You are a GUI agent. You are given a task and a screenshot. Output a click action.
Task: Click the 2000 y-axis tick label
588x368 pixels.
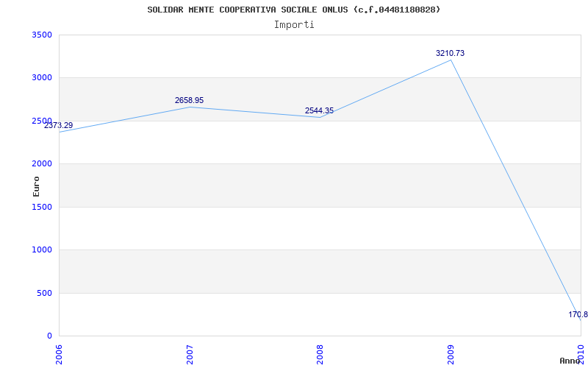pos(42,163)
